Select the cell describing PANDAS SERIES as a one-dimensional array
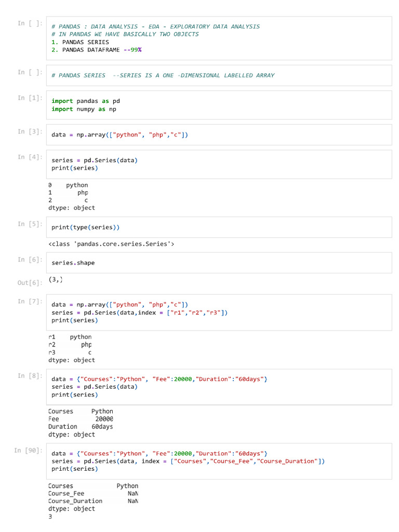Viewport: 399px width, 532px height. point(219,75)
